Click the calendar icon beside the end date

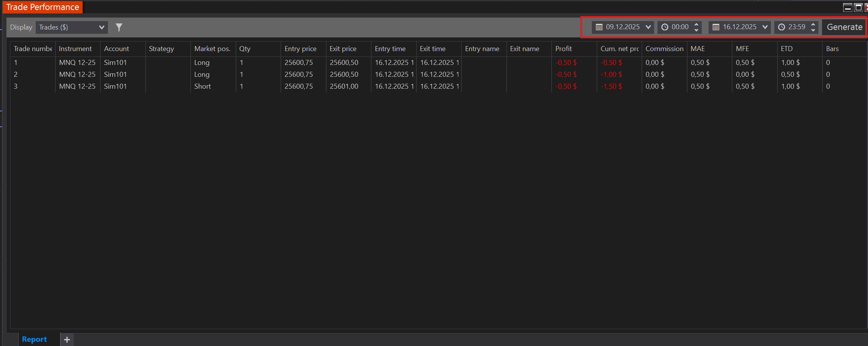[716, 27]
